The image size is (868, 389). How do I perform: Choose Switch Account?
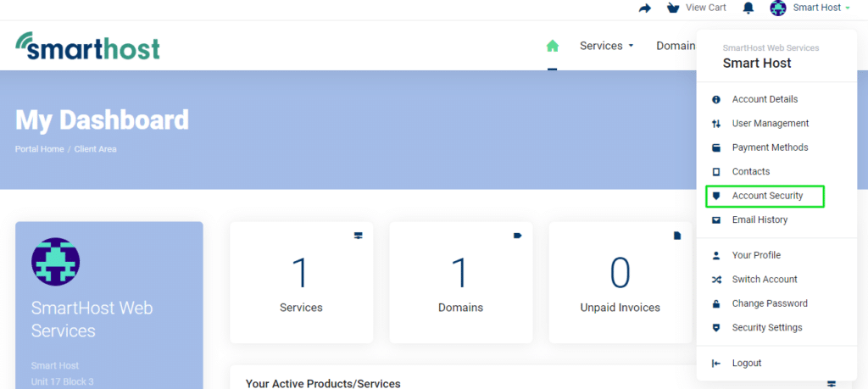pyautogui.click(x=765, y=280)
